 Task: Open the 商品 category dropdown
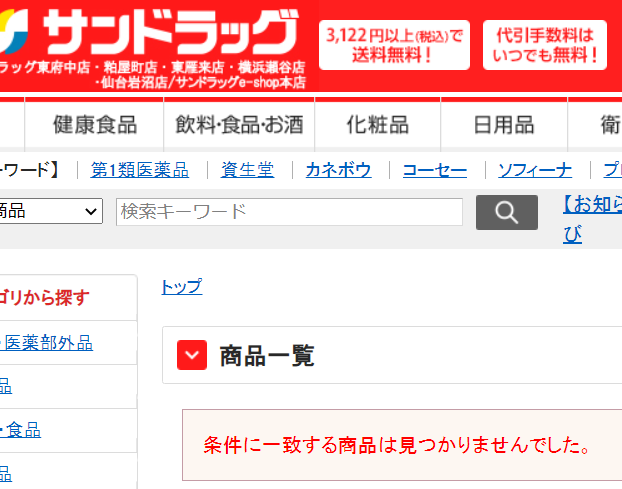click(51, 211)
